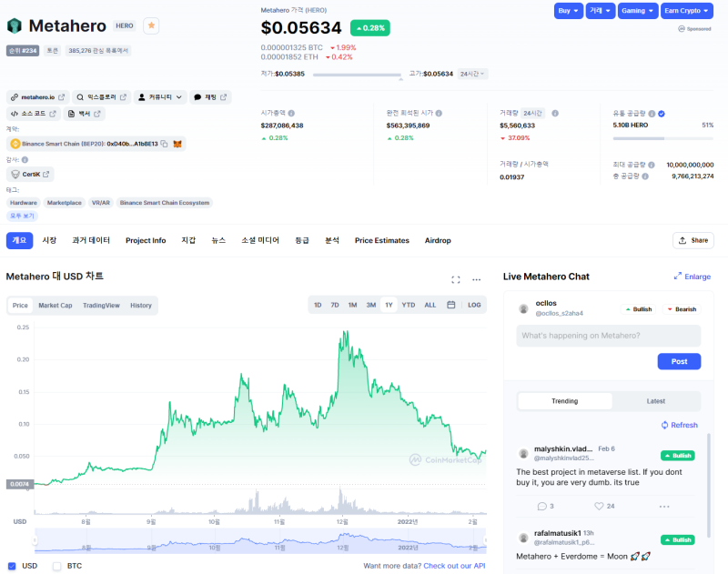Image resolution: width=728 pixels, height=574 pixels.
Task: Click the rafalmatusik1 avatar
Action: click(x=524, y=538)
